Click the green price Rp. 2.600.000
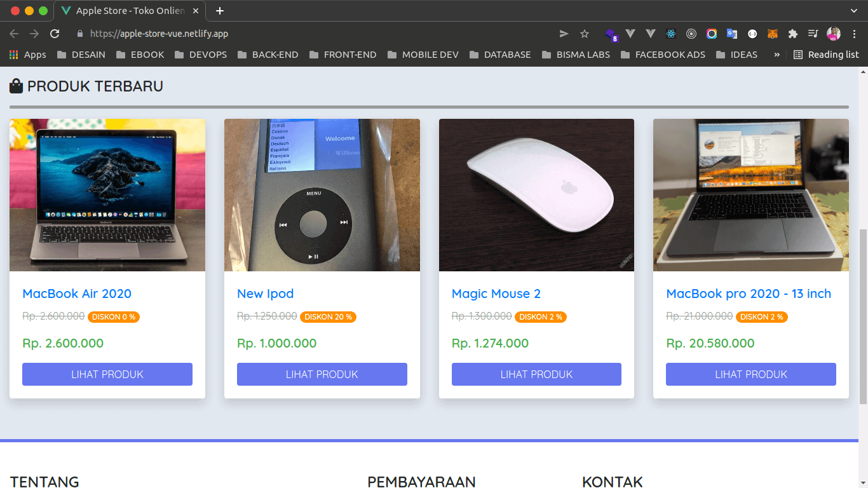 63,343
